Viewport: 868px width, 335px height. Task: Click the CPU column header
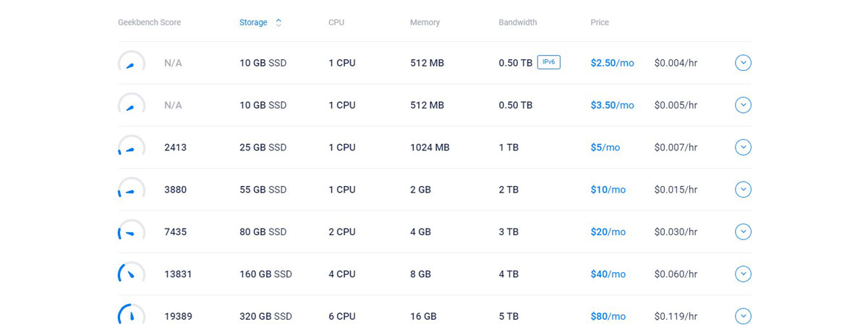[x=336, y=22]
